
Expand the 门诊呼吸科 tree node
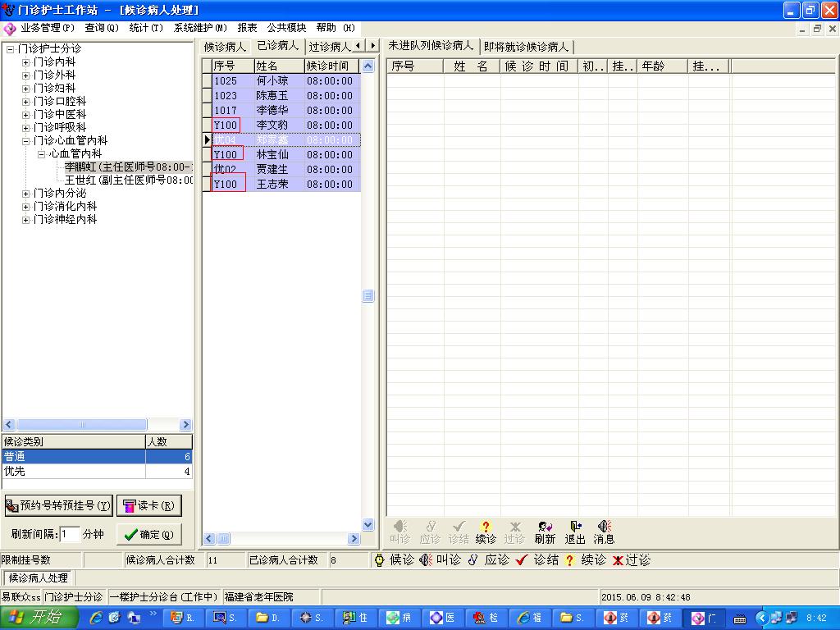25,128
